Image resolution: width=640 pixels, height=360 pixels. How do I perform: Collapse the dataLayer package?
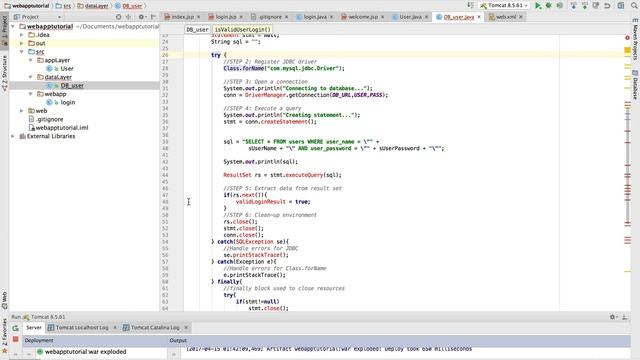click(x=31, y=77)
